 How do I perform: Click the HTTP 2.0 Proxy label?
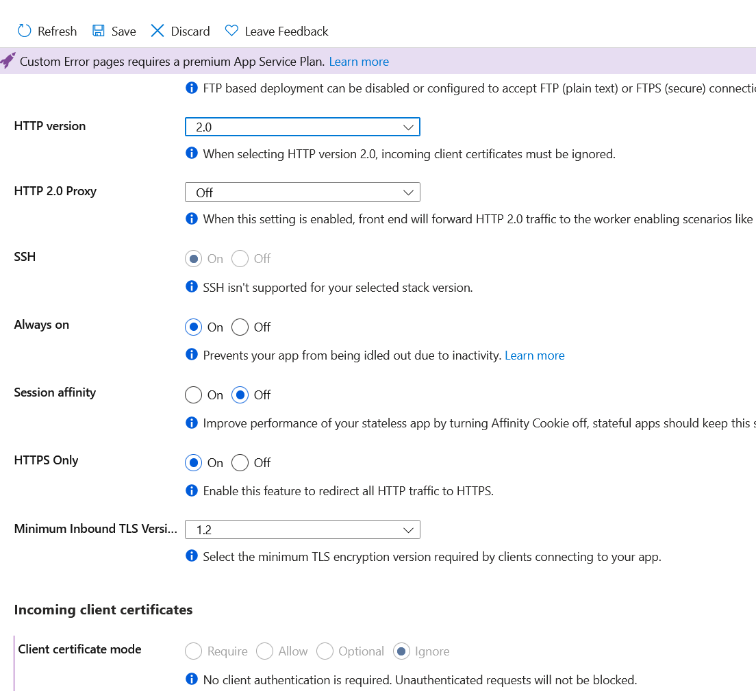tap(55, 191)
